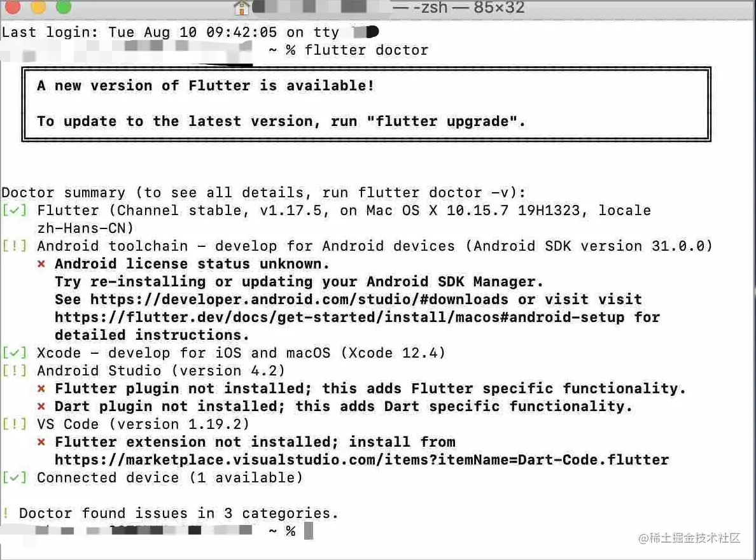Click the warning mark beside Android Studio
The height and width of the screenshot is (560, 756).
(x=15, y=371)
